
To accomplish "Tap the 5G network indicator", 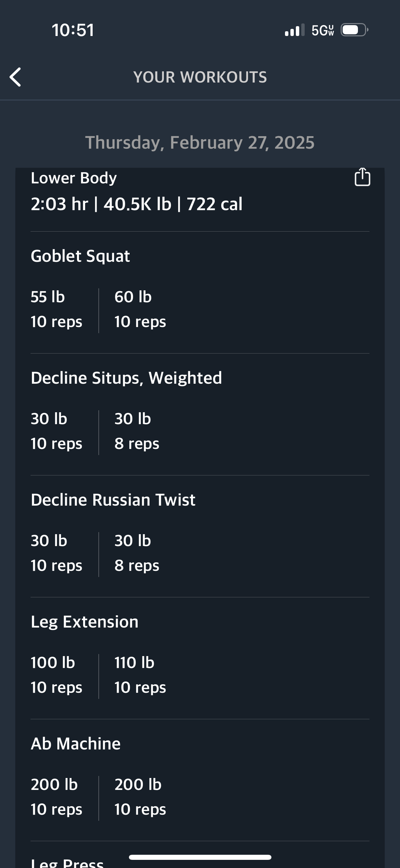I will (x=323, y=30).
